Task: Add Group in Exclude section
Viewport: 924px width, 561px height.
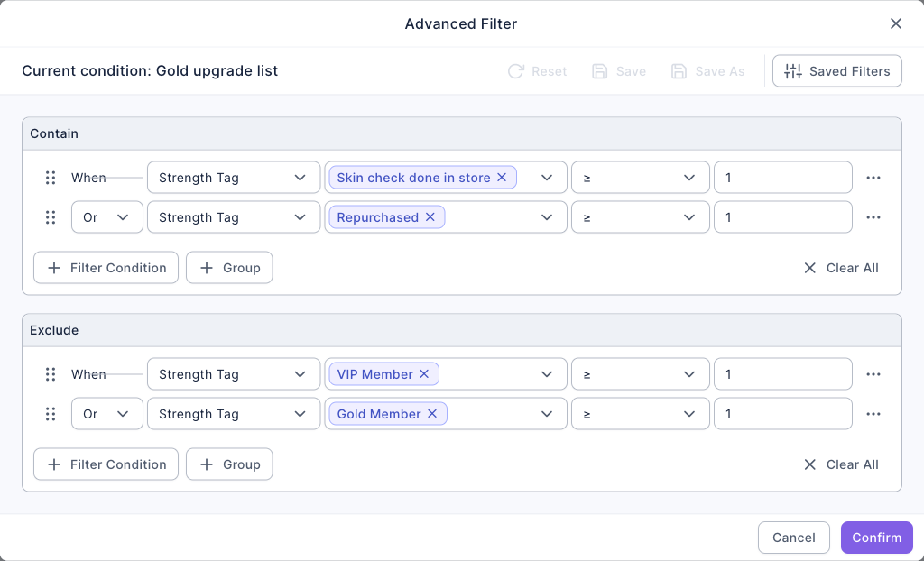Action: (x=229, y=464)
